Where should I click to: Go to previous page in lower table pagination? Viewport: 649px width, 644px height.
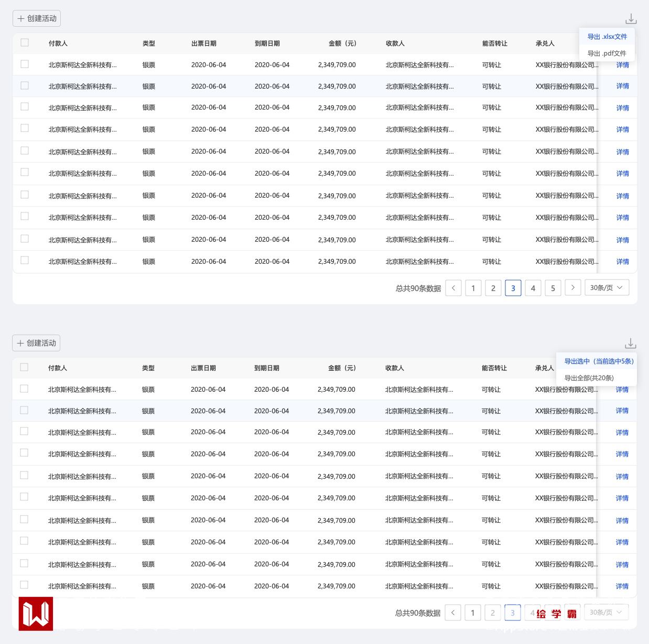(453, 613)
